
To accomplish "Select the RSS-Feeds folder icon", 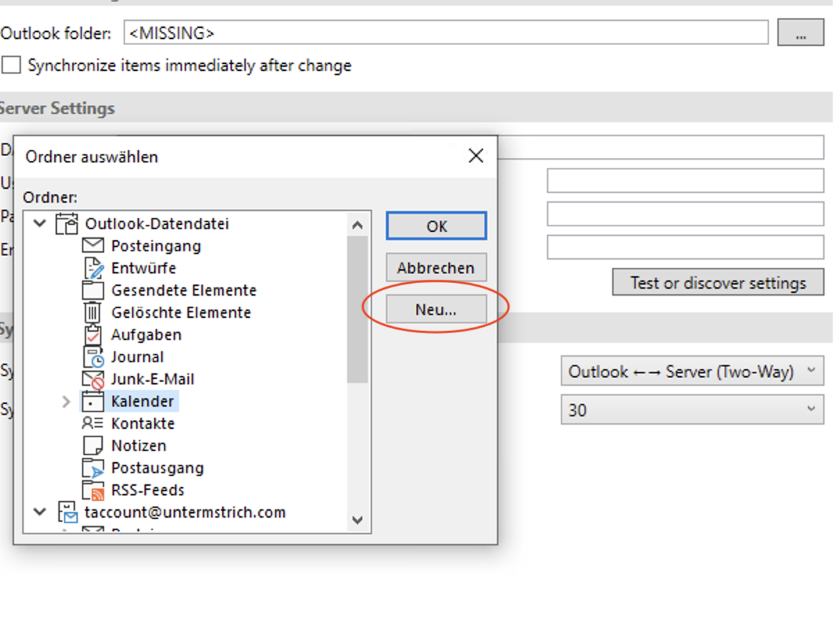I will point(93,490).
